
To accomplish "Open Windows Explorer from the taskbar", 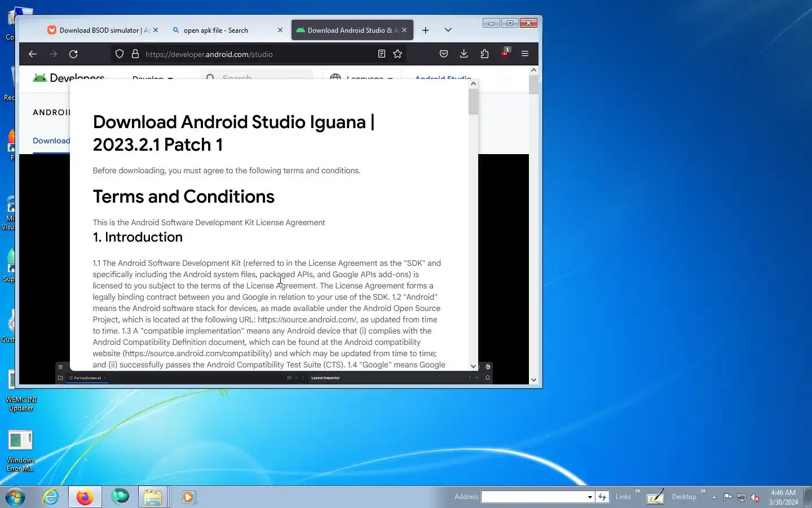I will point(153,497).
